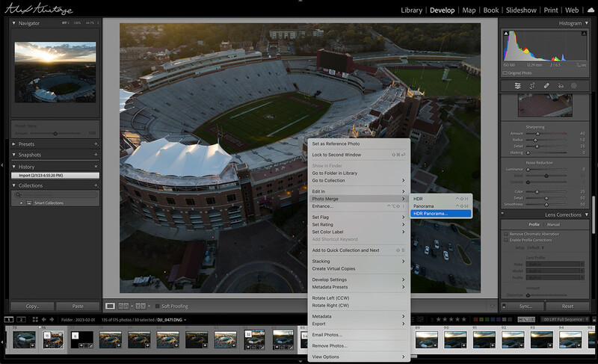Open grid view icon in filmstrip bar

pos(35,319)
